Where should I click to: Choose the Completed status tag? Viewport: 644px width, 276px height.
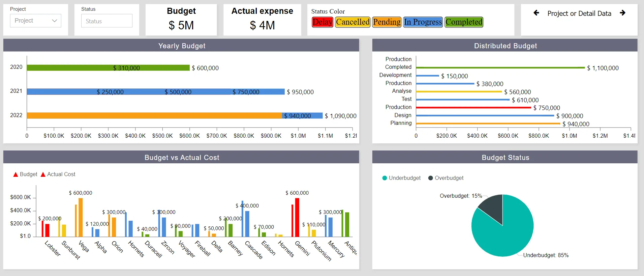coord(464,22)
